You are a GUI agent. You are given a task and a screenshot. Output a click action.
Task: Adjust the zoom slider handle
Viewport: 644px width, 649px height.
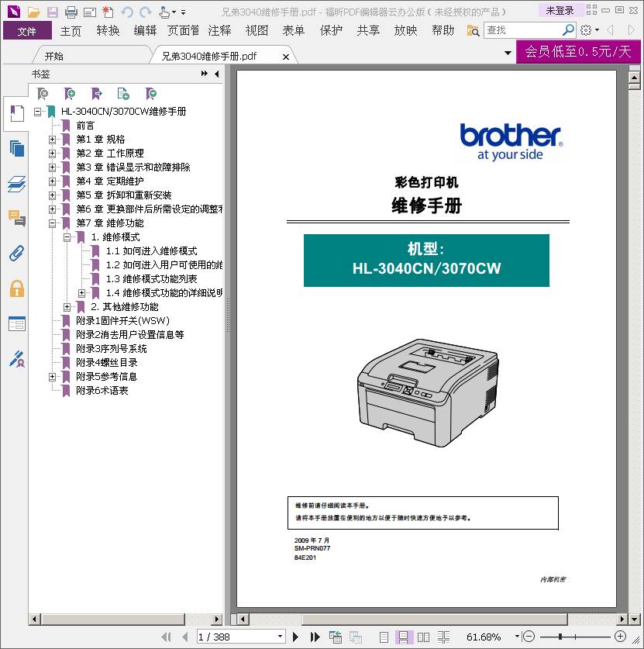(x=560, y=637)
